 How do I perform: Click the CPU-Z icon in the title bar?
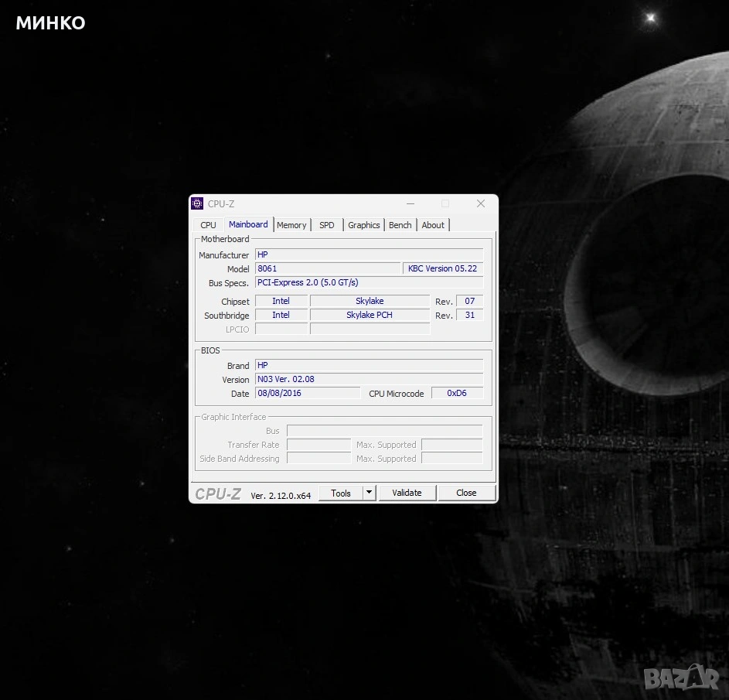coord(197,203)
